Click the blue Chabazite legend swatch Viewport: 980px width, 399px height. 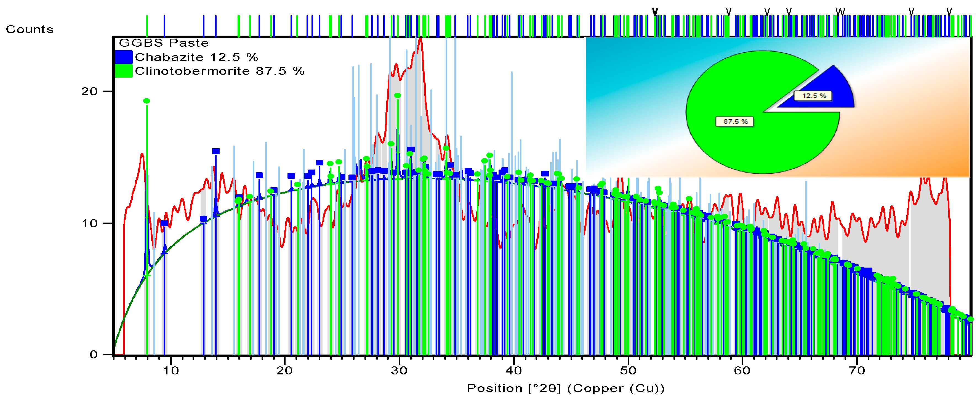coord(124,57)
